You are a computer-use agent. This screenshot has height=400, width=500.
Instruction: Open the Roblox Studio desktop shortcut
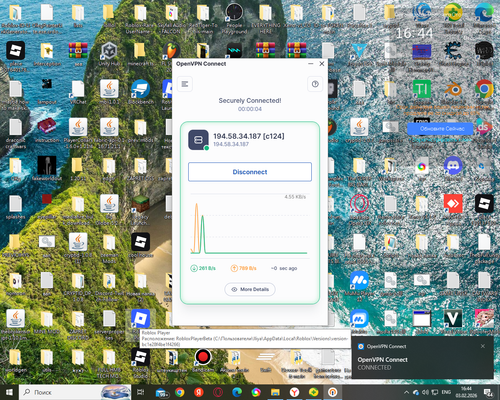[x=140, y=363]
